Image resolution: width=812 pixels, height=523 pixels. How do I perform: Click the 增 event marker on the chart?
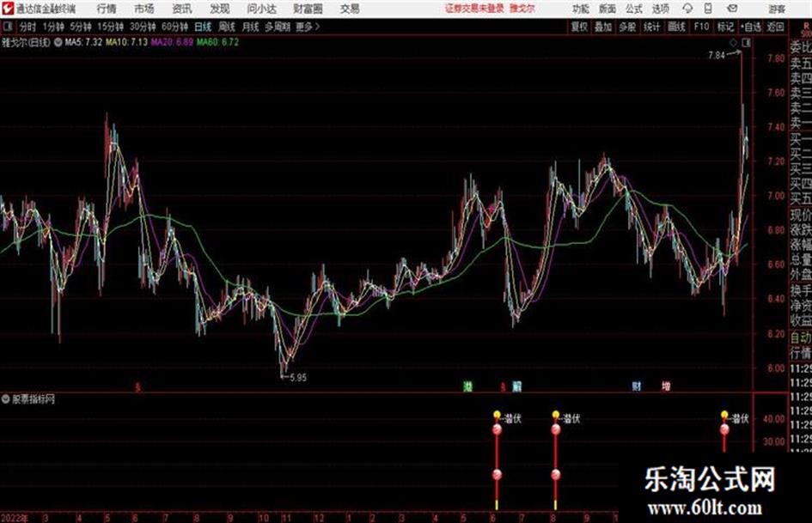tap(666, 386)
